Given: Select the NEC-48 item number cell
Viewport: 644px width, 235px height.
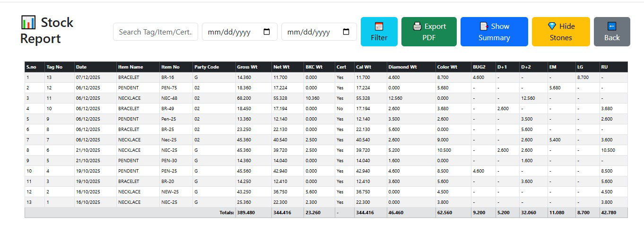Looking at the screenshot, I should point(169,98).
